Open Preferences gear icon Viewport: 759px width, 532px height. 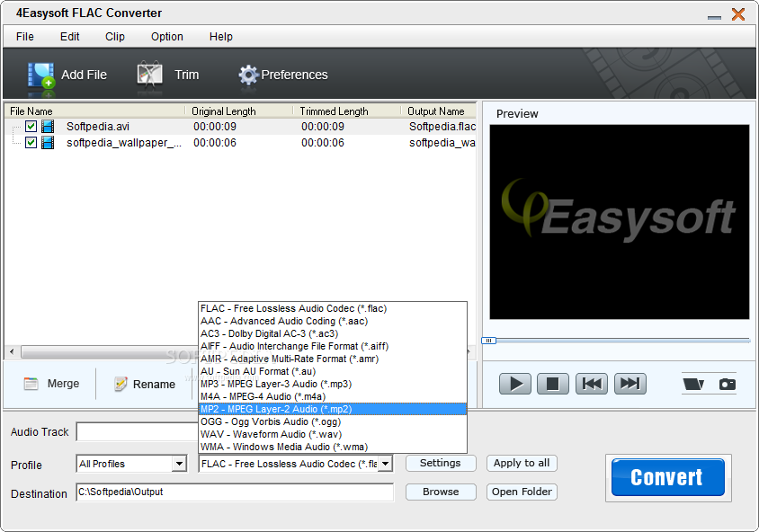(x=248, y=75)
